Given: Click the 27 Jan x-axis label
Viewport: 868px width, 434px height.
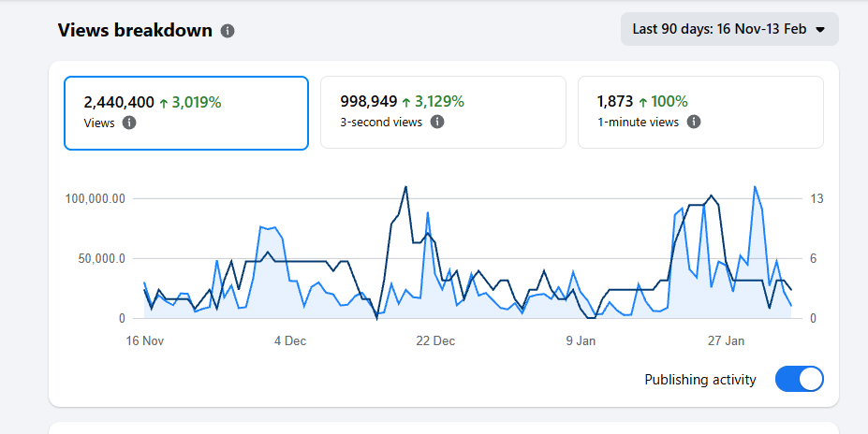Looking at the screenshot, I should tap(727, 341).
